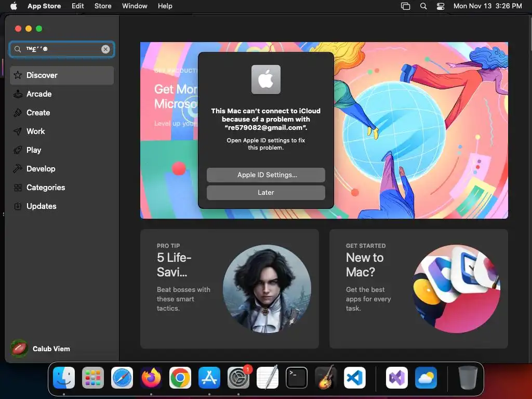The height and width of the screenshot is (399, 532).
Task: Clear the search field with the X button
Action: click(x=105, y=49)
